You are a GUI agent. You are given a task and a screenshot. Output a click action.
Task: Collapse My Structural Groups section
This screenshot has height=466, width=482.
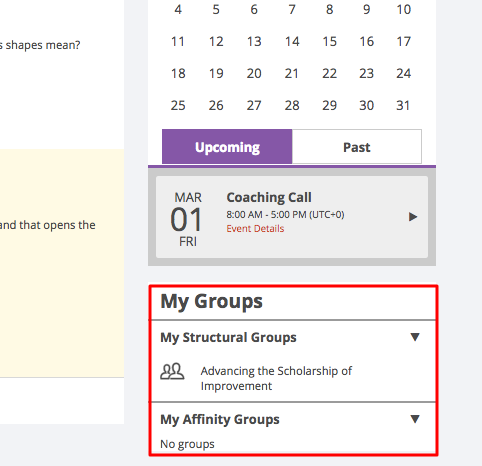click(415, 337)
